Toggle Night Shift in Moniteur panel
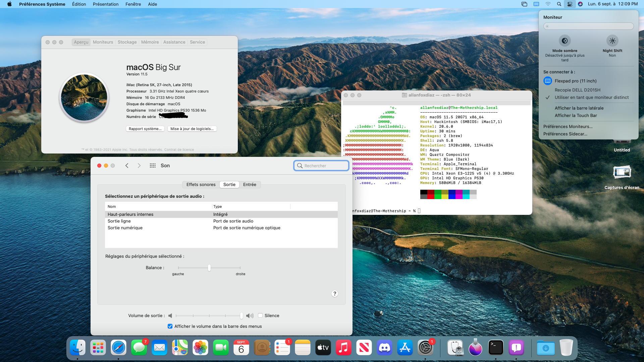Screen dimensions: 644x362 tap(612, 41)
